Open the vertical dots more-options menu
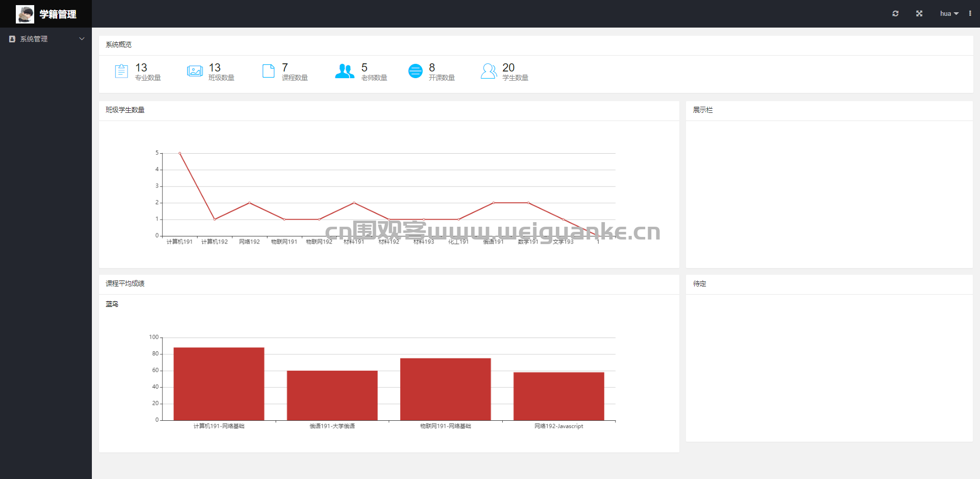The width and height of the screenshot is (980, 479). pyautogui.click(x=970, y=14)
